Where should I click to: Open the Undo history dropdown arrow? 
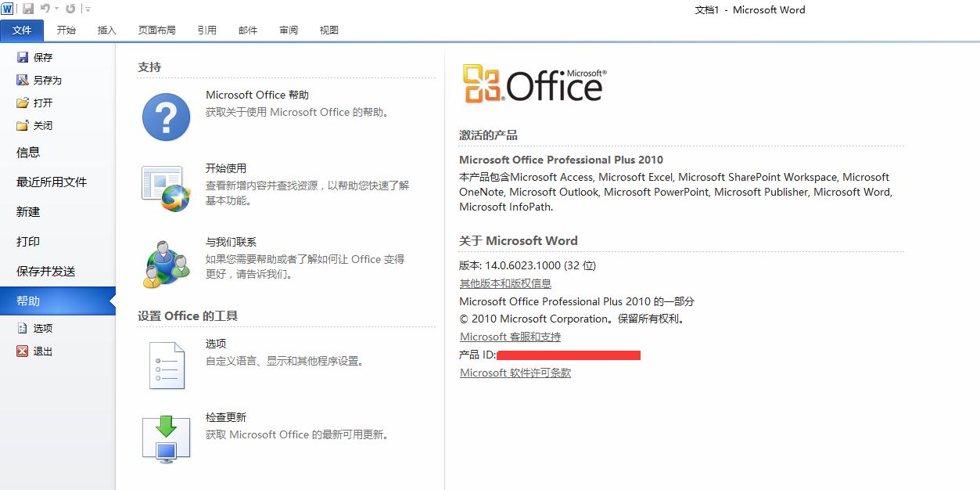pos(56,9)
